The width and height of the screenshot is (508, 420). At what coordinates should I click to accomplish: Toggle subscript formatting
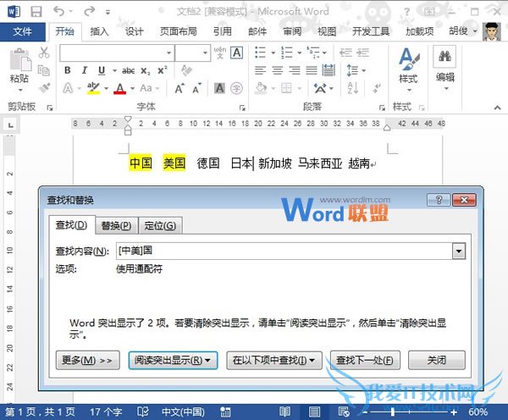click(x=146, y=71)
